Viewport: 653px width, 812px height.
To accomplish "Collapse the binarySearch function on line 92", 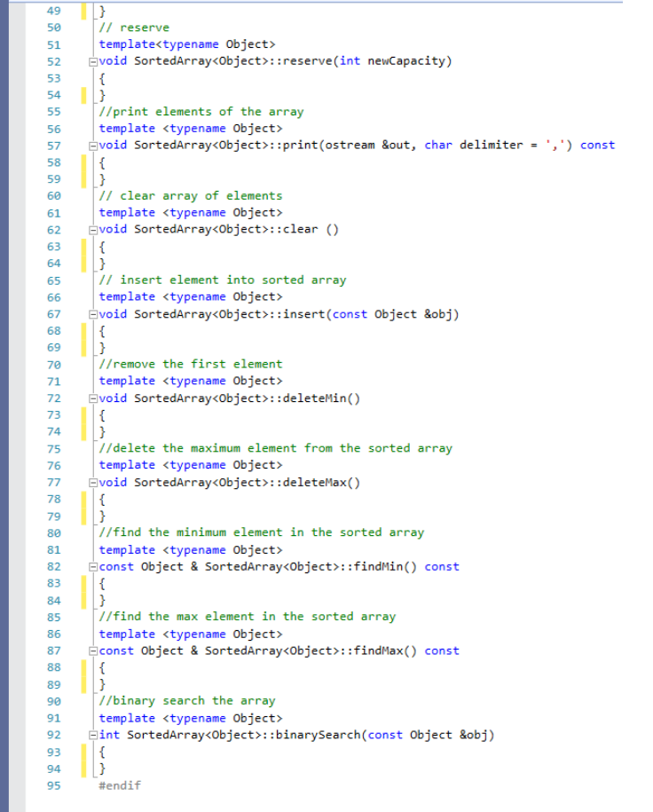I will [92, 736].
